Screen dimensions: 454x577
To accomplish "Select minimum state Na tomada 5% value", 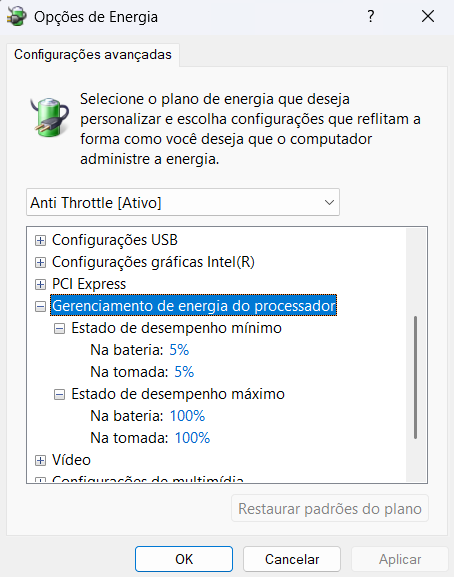I will pos(184,372).
